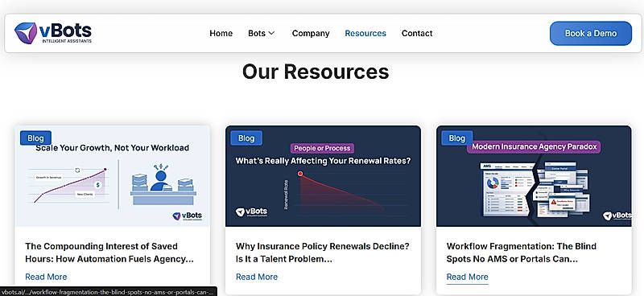Read More under Insurance Policy Renewals article
This screenshot has height=296, width=644.
(x=257, y=277)
